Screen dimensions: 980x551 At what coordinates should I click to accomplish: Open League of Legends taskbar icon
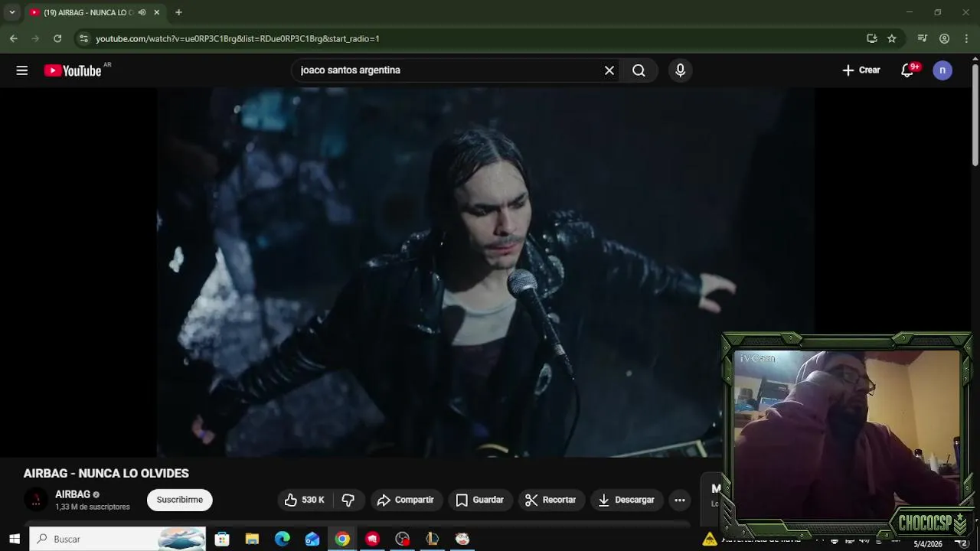433,539
